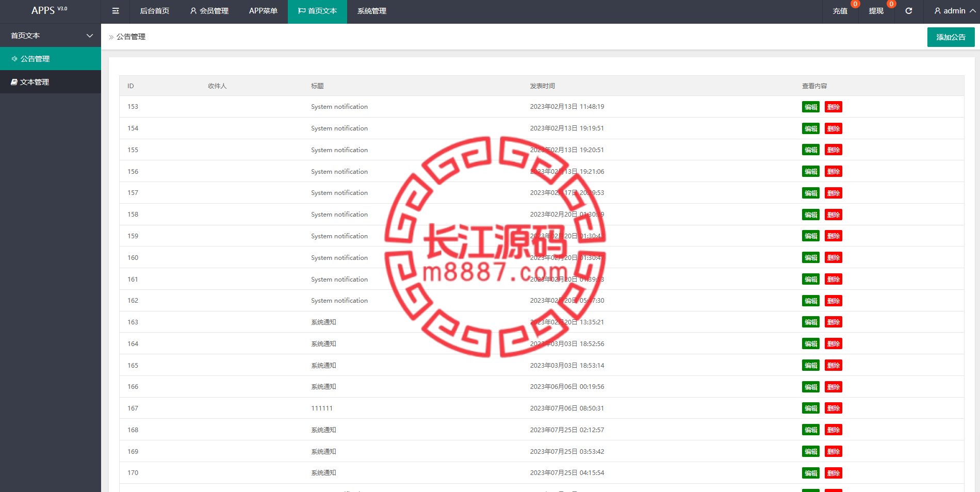Select 文本管理 in the sidebar

click(51, 82)
